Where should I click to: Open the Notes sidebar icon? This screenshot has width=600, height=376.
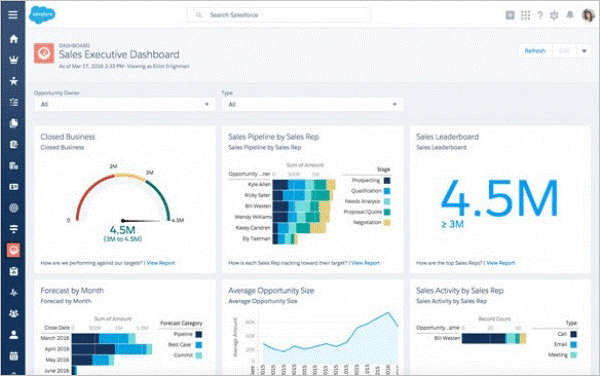[13, 145]
